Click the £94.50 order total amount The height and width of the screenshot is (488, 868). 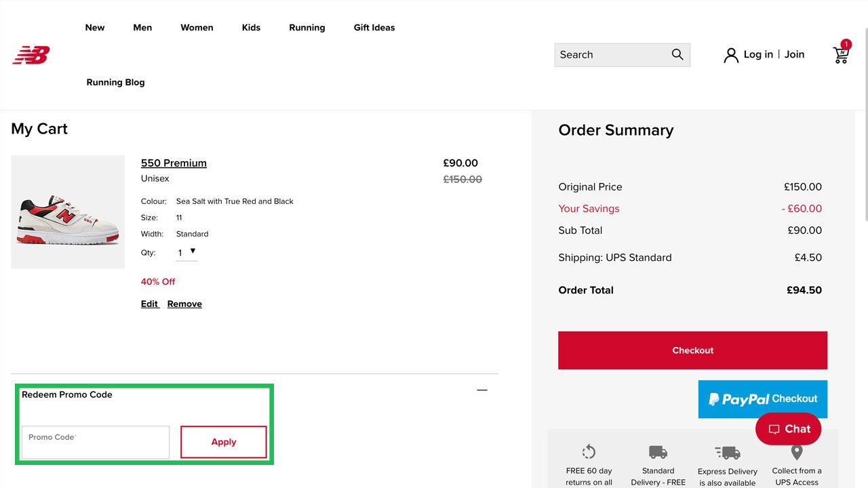(804, 290)
